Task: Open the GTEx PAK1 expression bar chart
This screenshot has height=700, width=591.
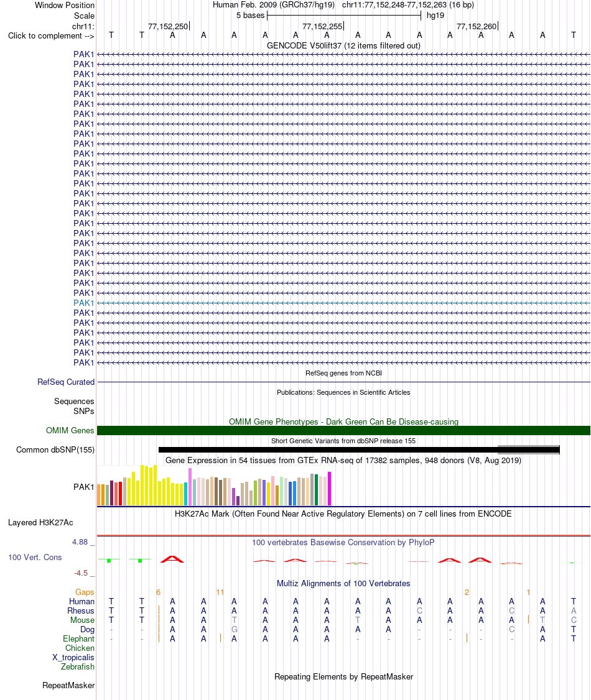Action: [214, 486]
